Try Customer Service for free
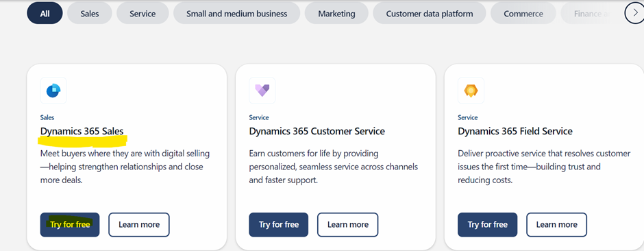644x251 pixels. [x=278, y=225]
